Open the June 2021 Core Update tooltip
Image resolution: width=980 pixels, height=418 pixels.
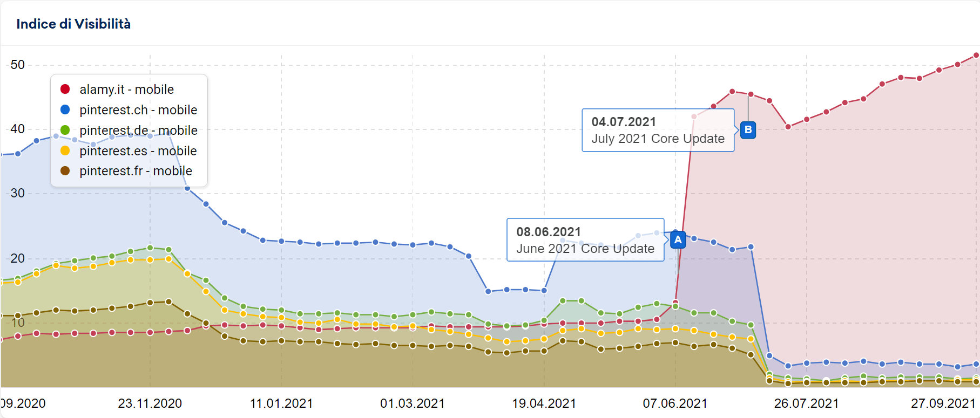585,240
